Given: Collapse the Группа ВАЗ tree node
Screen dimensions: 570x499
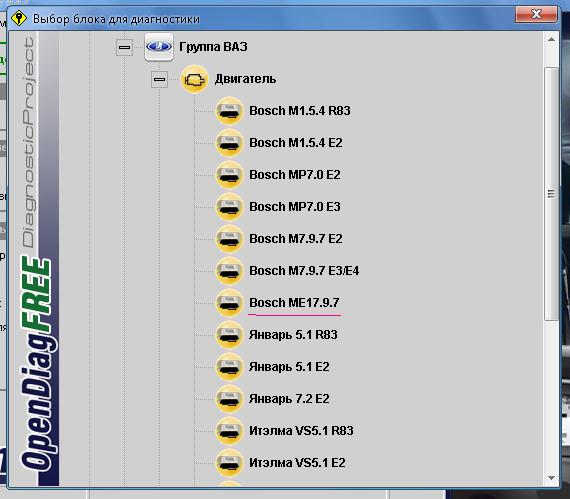Looking at the screenshot, I should (x=124, y=47).
